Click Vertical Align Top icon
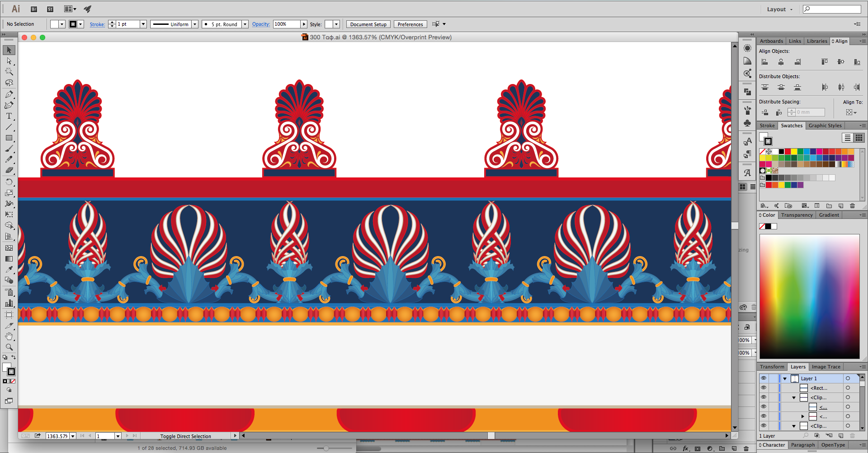 point(825,62)
